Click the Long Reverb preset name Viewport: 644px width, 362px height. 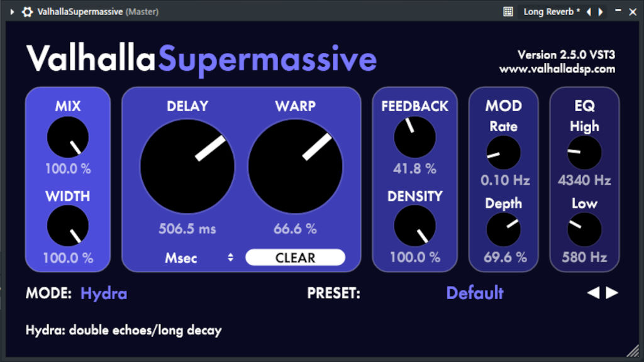click(x=550, y=11)
